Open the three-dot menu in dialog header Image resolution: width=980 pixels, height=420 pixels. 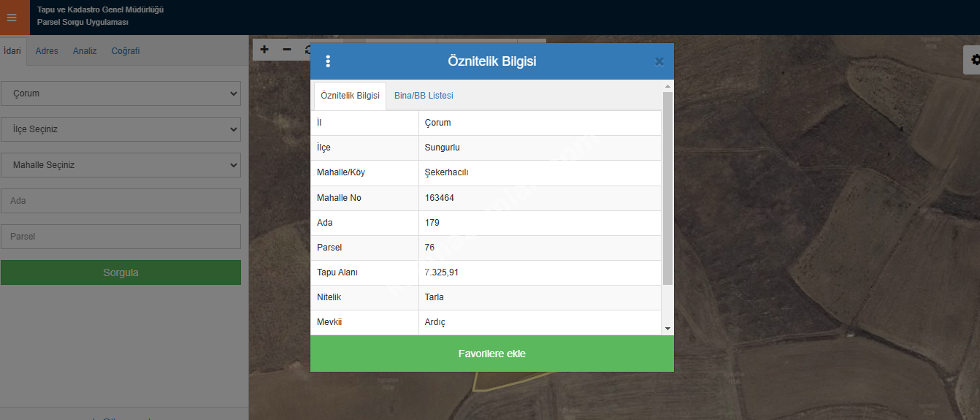point(328,61)
